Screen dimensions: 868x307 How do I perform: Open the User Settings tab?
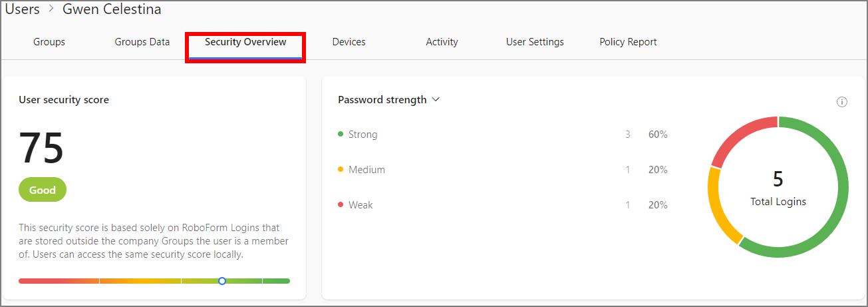[x=535, y=42]
